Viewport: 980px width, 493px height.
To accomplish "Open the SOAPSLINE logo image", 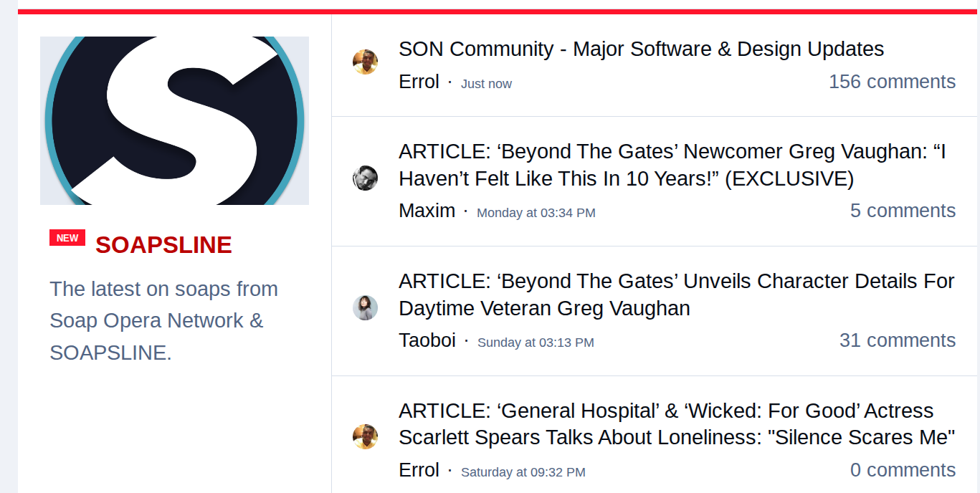I will pyautogui.click(x=174, y=120).
